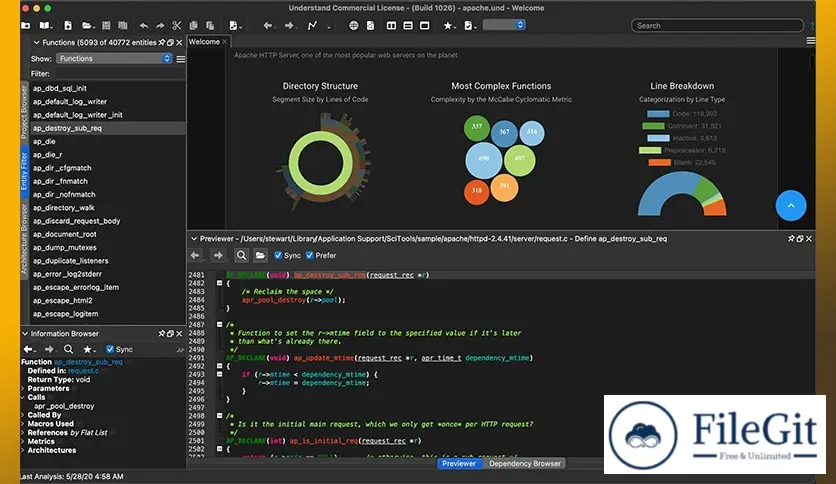The width and height of the screenshot is (836, 484).
Task: Click the main toolbar forward arrow
Action: click(289, 26)
